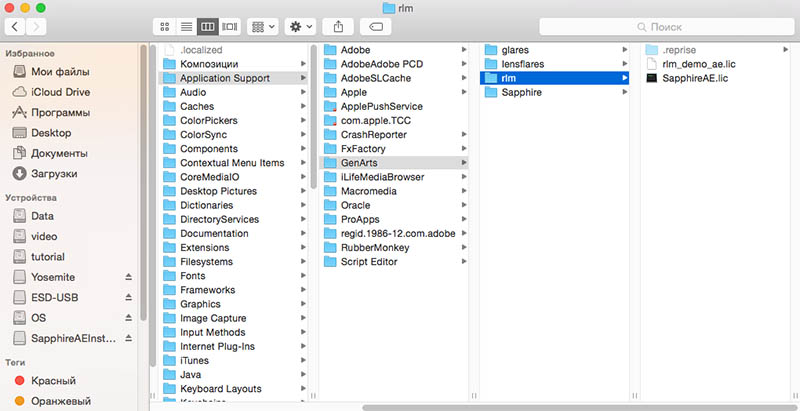Eject the OS volume

[x=129, y=318]
